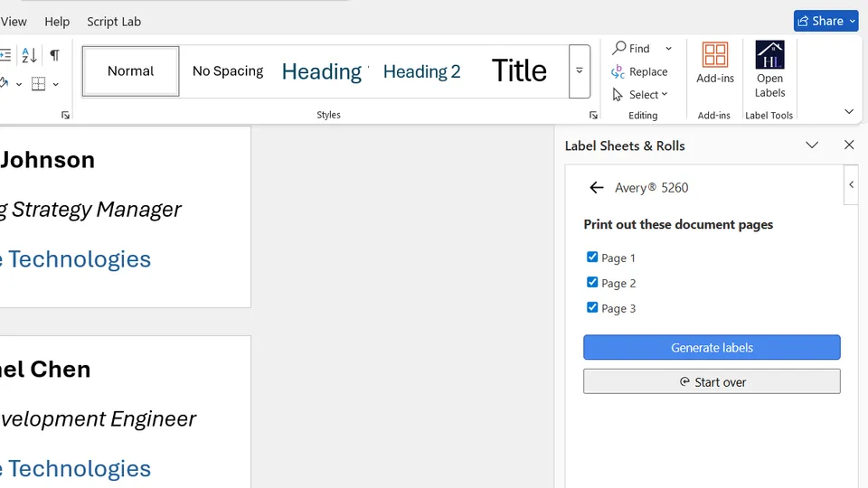The height and width of the screenshot is (488, 868).
Task: Expand the Styles gallery more arrow
Action: 579,70
